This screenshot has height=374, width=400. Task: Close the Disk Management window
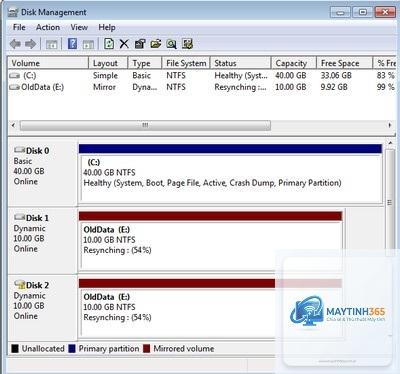[x=385, y=12]
